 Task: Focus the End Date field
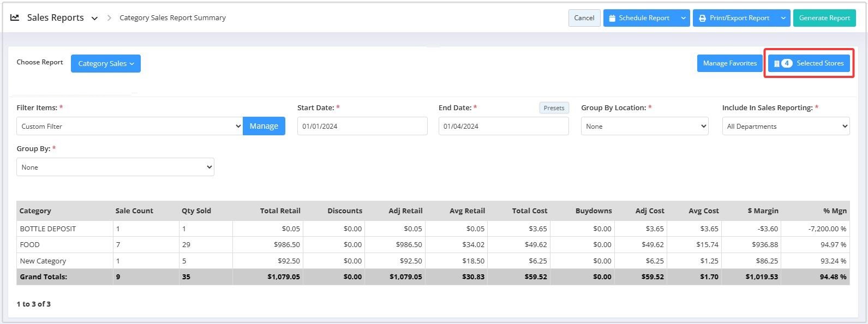coord(504,126)
